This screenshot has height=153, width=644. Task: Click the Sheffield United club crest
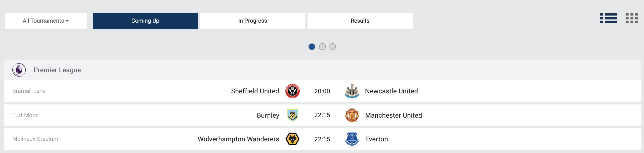coord(292,91)
